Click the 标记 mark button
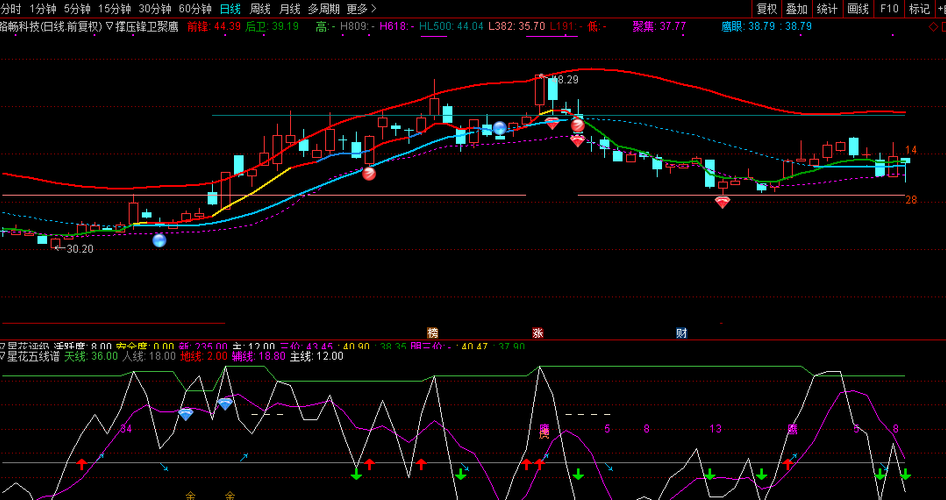Image resolution: width=946 pixels, height=500 pixels. coord(919,9)
